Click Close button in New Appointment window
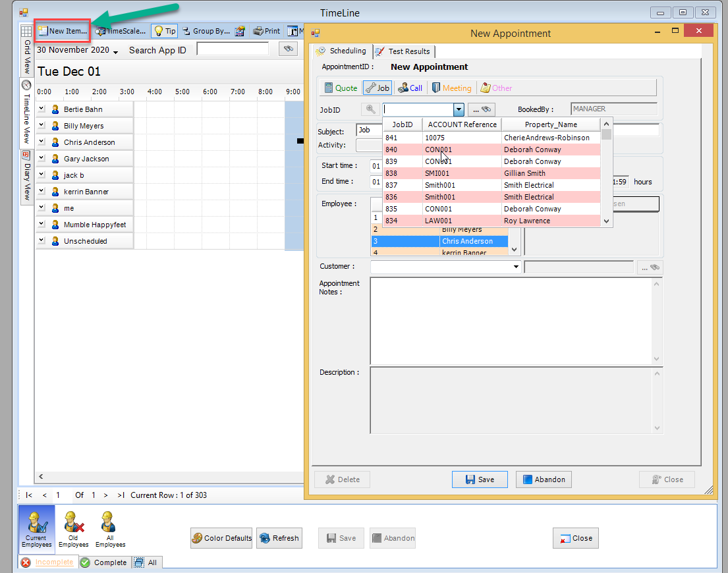 667,479
